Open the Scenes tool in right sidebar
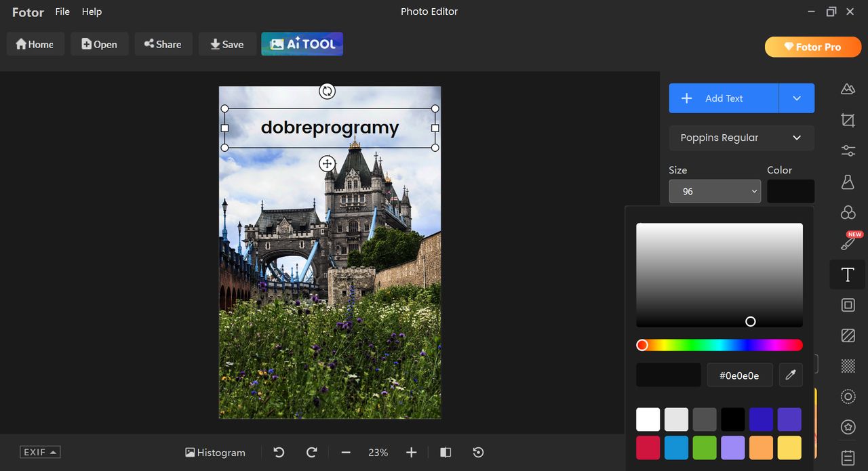 (848, 89)
